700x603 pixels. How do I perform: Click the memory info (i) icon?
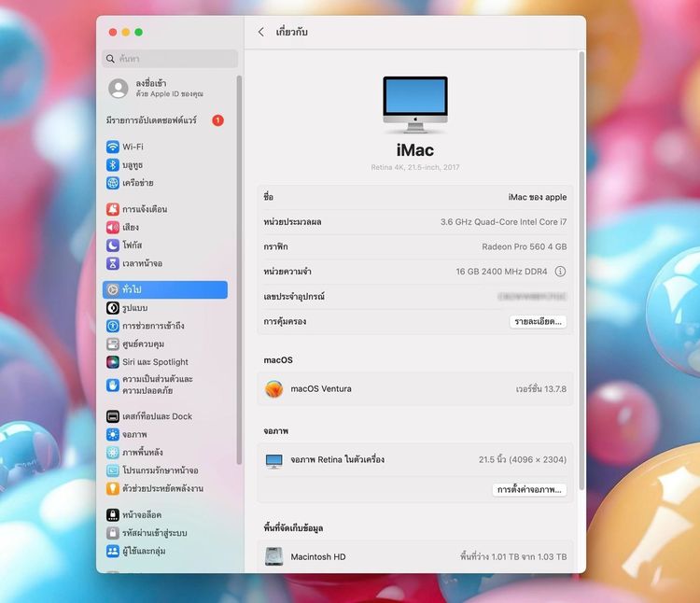560,272
